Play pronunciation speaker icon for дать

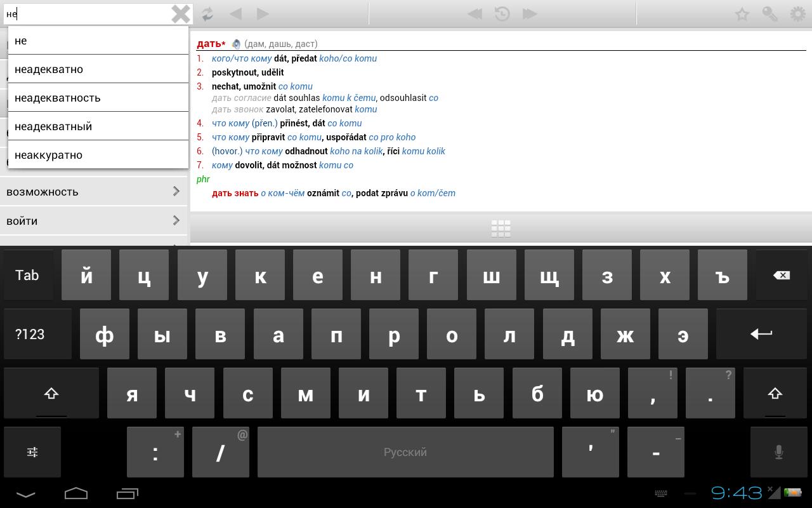tap(236, 44)
